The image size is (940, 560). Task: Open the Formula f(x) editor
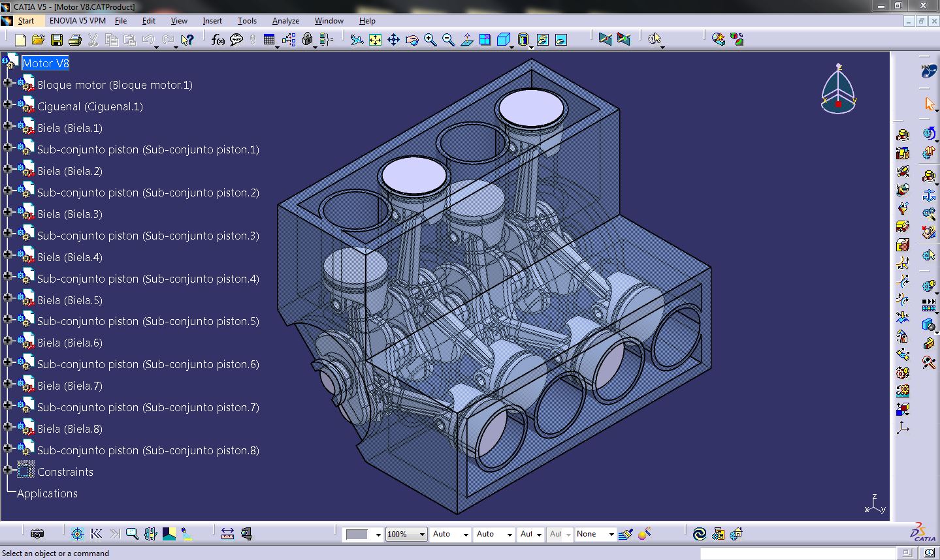[x=218, y=40]
